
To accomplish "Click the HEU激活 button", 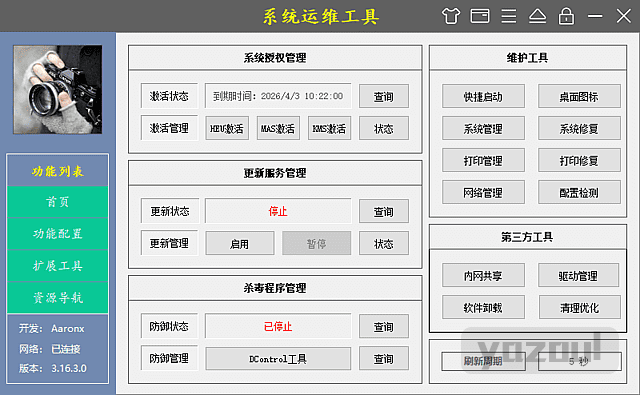I will tap(227, 129).
